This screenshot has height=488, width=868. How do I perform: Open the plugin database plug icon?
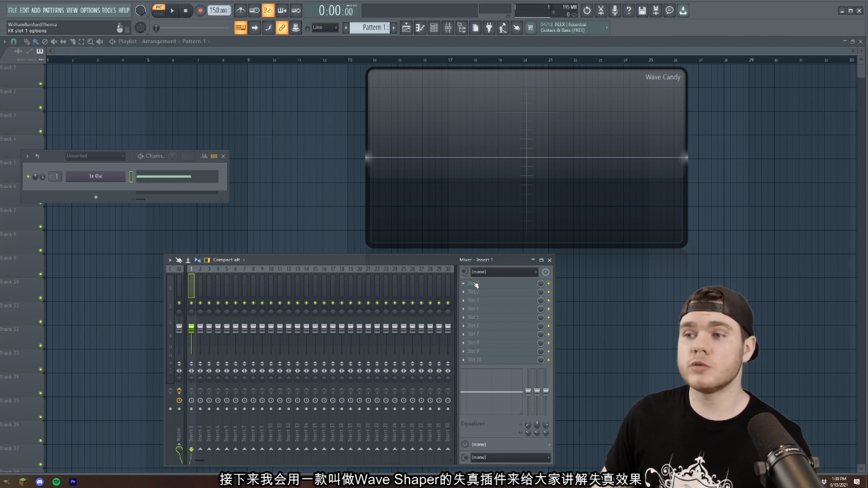pyautogui.click(x=489, y=28)
